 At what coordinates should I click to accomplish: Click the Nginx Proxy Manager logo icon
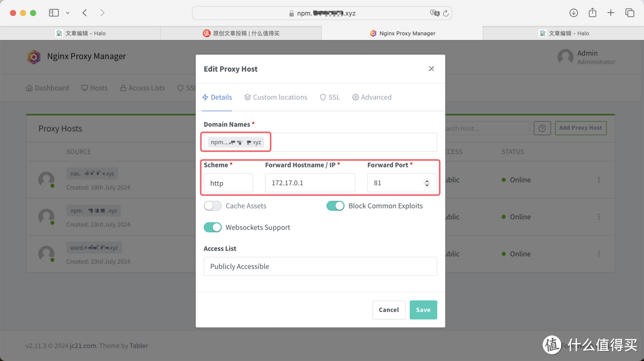coord(34,57)
